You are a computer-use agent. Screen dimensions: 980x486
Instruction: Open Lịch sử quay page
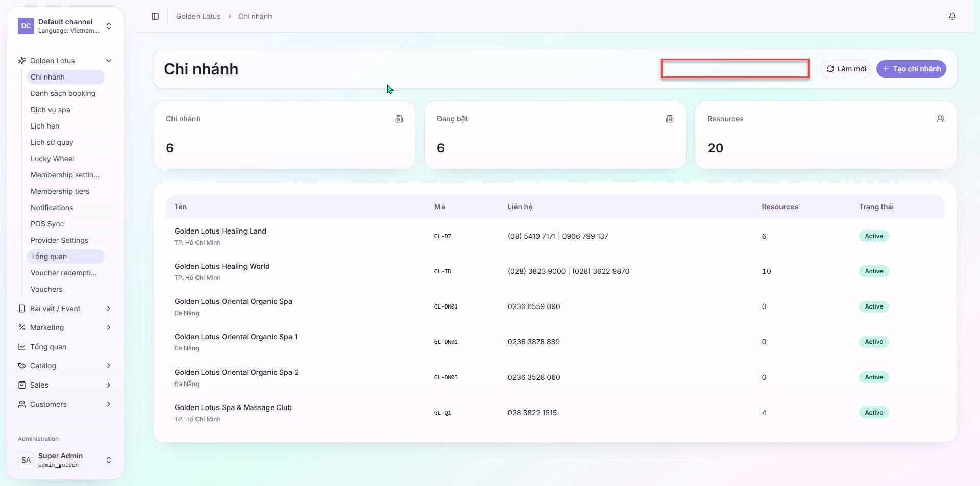point(65,142)
